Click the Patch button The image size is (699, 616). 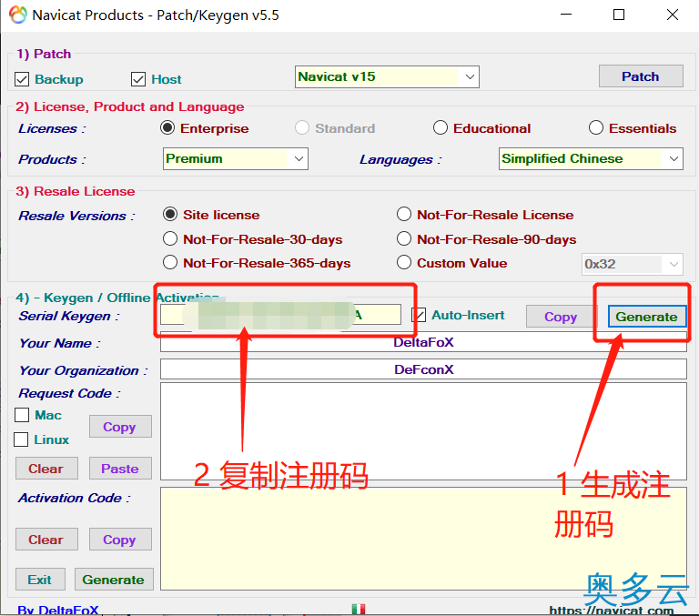(x=641, y=76)
